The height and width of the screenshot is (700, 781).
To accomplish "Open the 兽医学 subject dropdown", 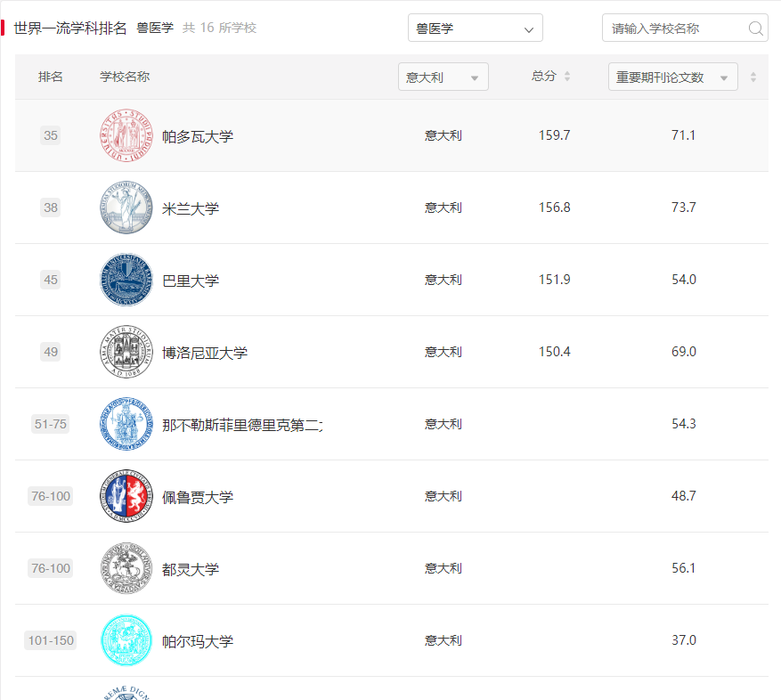I will point(476,28).
